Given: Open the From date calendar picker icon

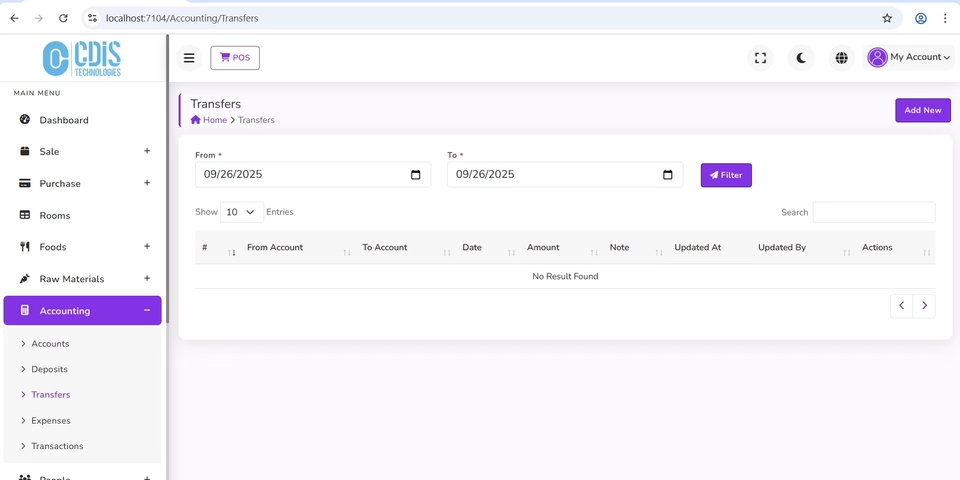Looking at the screenshot, I should click(416, 175).
